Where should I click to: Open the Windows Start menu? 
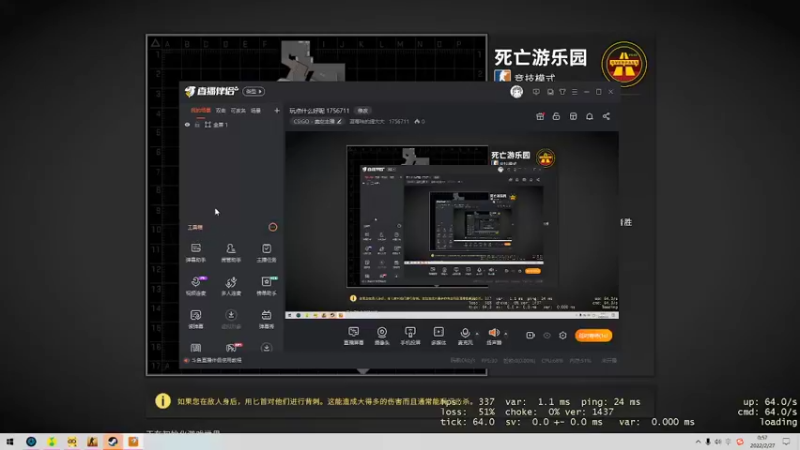coord(10,442)
